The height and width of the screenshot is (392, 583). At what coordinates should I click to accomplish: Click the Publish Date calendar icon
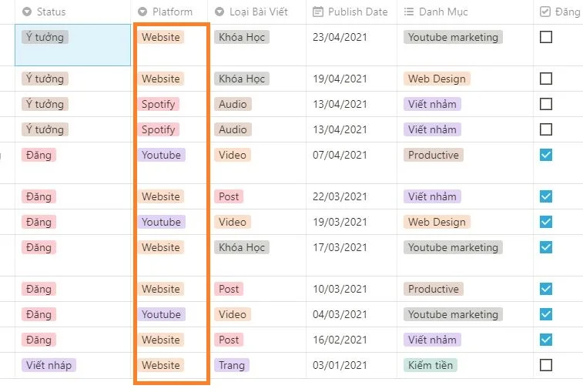tap(318, 12)
